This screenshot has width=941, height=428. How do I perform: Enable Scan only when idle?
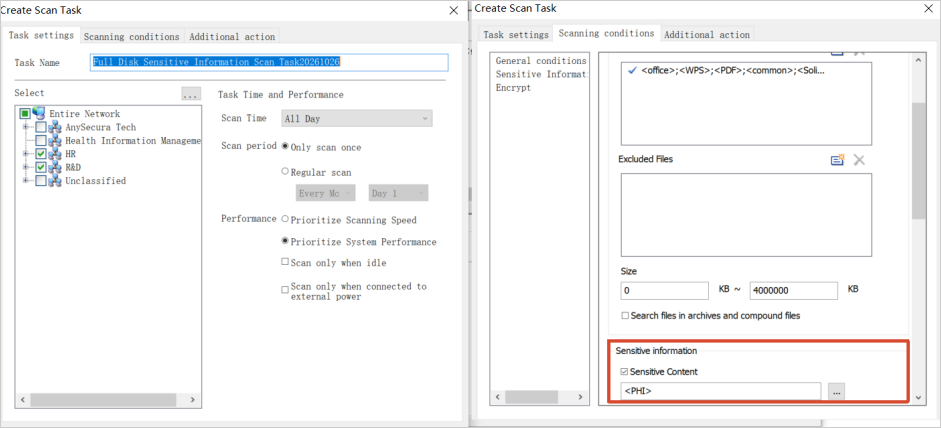point(285,262)
